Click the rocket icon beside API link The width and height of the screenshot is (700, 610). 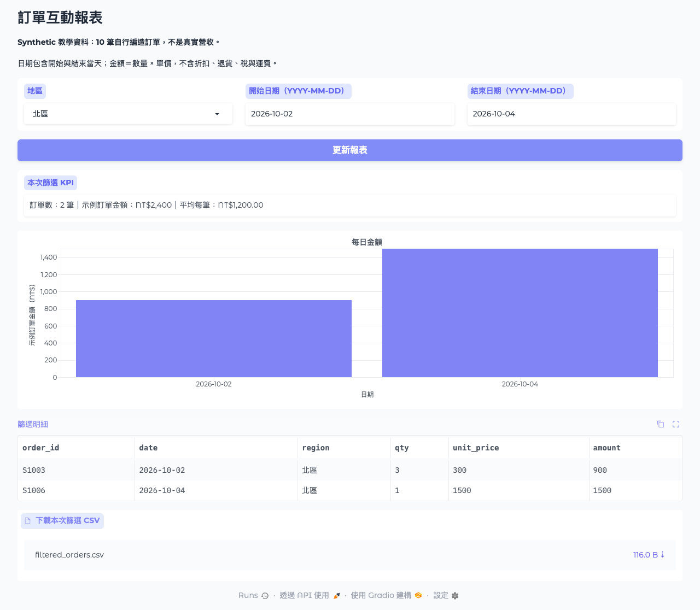pos(336,596)
